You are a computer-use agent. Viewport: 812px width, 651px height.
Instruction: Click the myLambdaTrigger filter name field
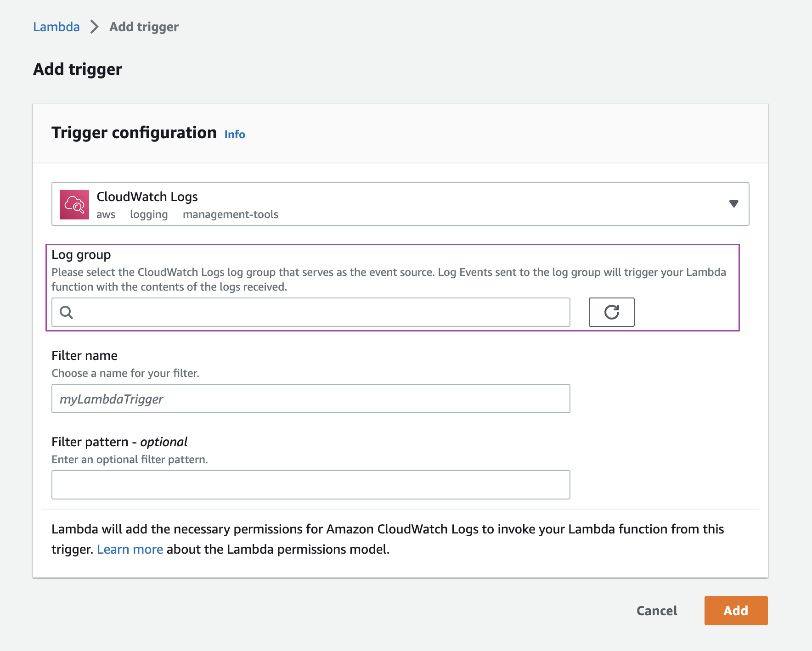(310, 398)
